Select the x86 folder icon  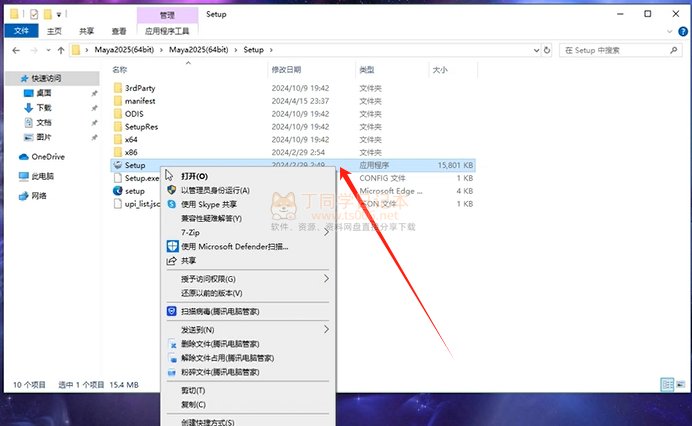pos(117,152)
